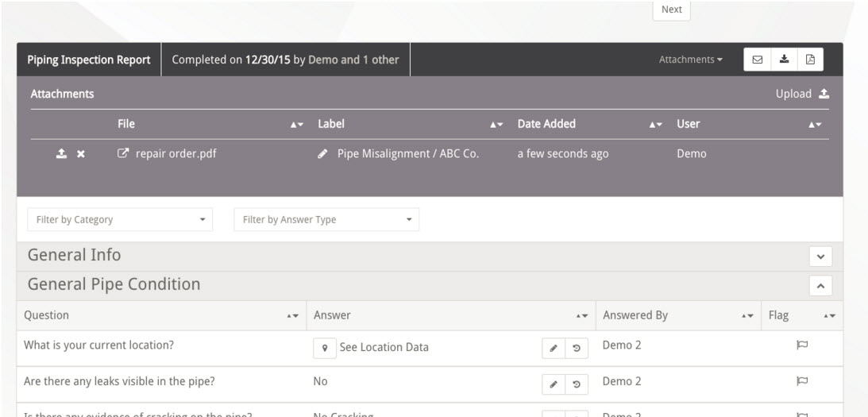Sort attachments by Date Added
This screenshot has width=868, height=417.
pos(655,125)
